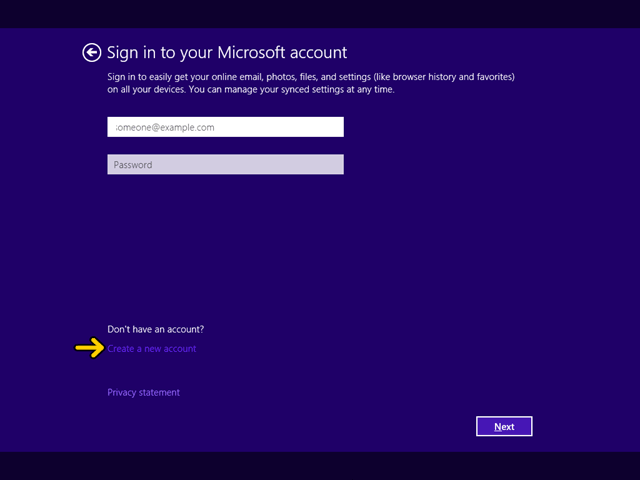Image resolution: width=640 pixels, height=480 pixels.
Task: Click the 'Don't have an account?' text
Action: click(156, 329)
